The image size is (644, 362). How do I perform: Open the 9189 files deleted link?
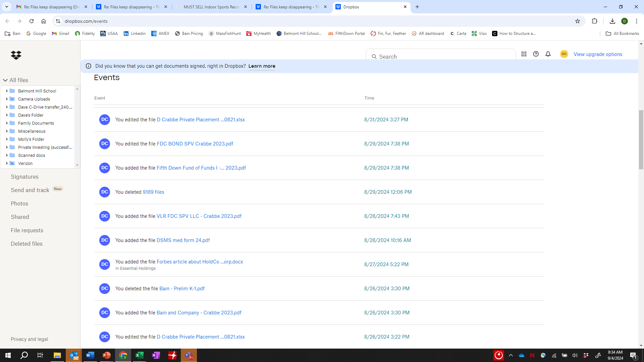coord(153,192)
